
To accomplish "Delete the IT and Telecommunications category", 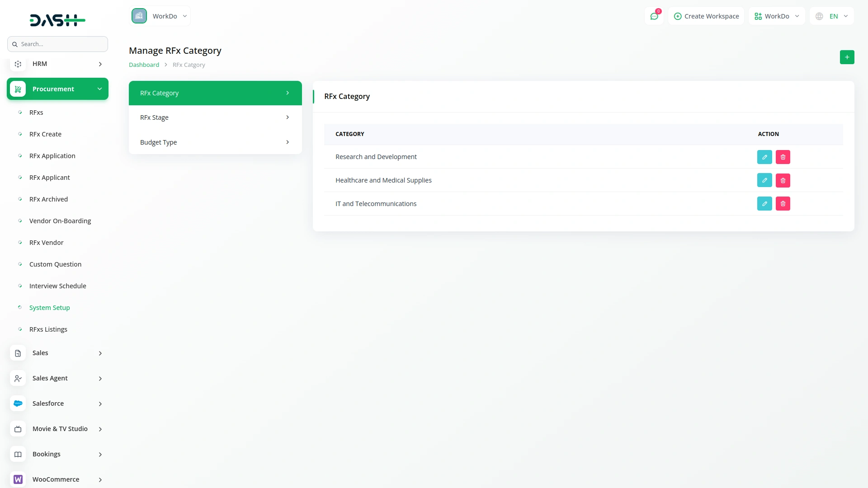I will (783, 204).
